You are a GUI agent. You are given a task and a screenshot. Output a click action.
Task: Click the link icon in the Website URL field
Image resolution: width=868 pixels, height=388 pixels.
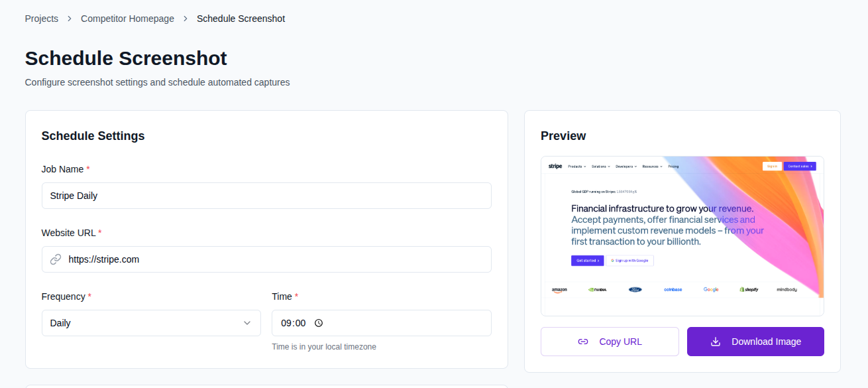coord(56,259)
